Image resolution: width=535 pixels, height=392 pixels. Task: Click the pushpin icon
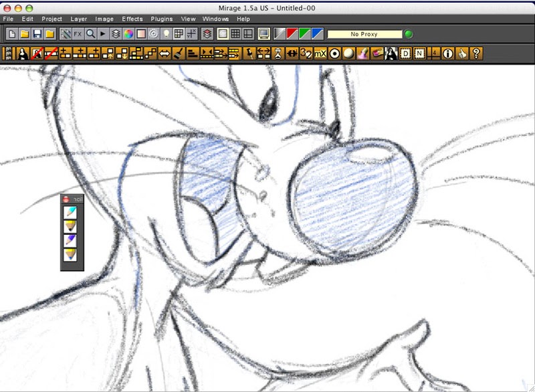pyautogui.click(x=249, y=54)
